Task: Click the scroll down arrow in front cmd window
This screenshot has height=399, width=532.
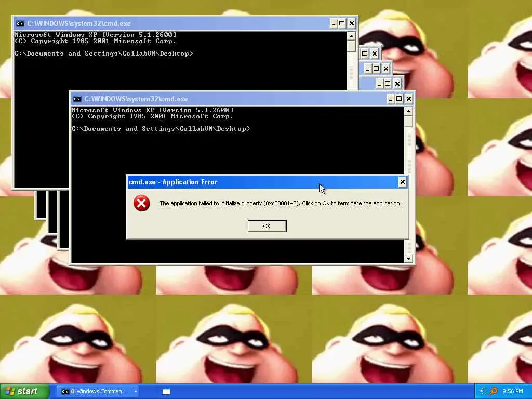Action: pos(408,259)
